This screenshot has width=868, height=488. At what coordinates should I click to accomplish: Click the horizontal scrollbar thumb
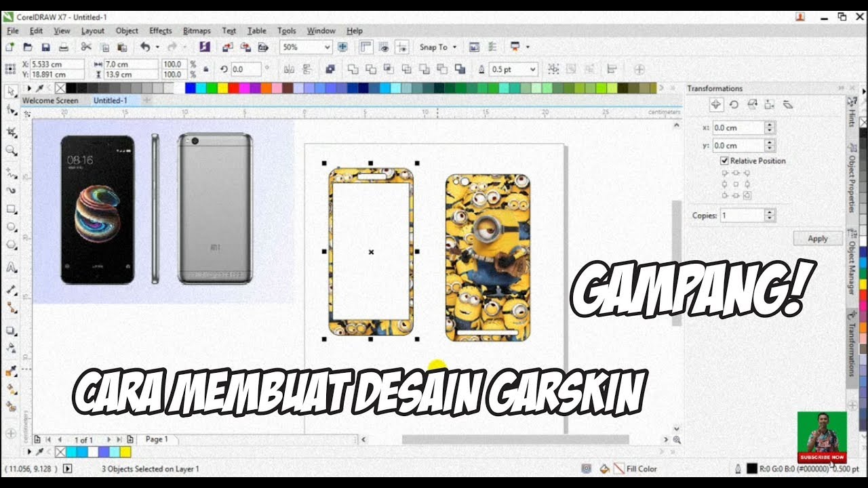click(515, 439)
